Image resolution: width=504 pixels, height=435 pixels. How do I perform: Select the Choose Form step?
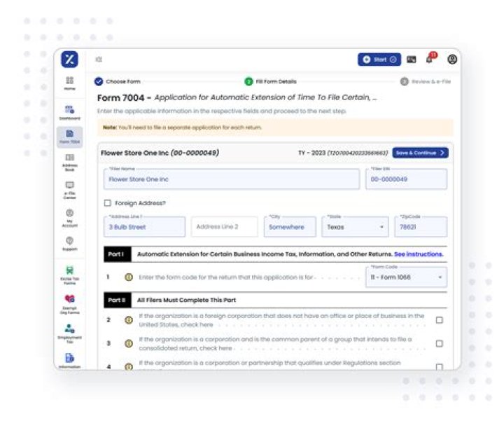(x=118, y=82)
